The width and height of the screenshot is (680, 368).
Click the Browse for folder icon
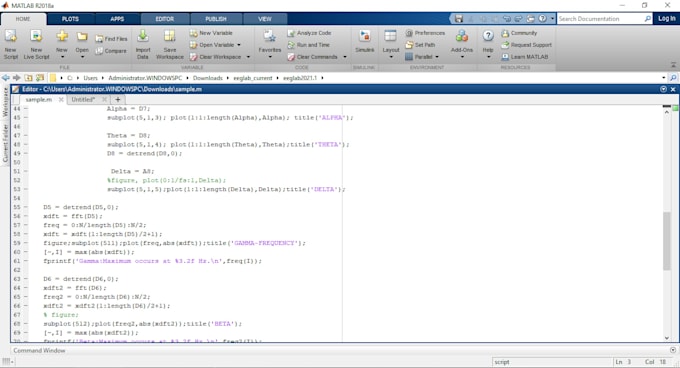coord(40,78)
